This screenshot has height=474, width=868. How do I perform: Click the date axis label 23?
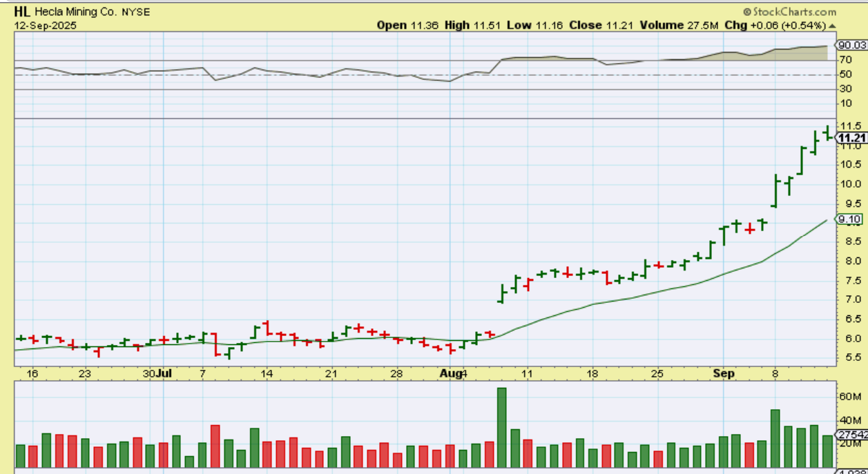(x=84, y=373)
